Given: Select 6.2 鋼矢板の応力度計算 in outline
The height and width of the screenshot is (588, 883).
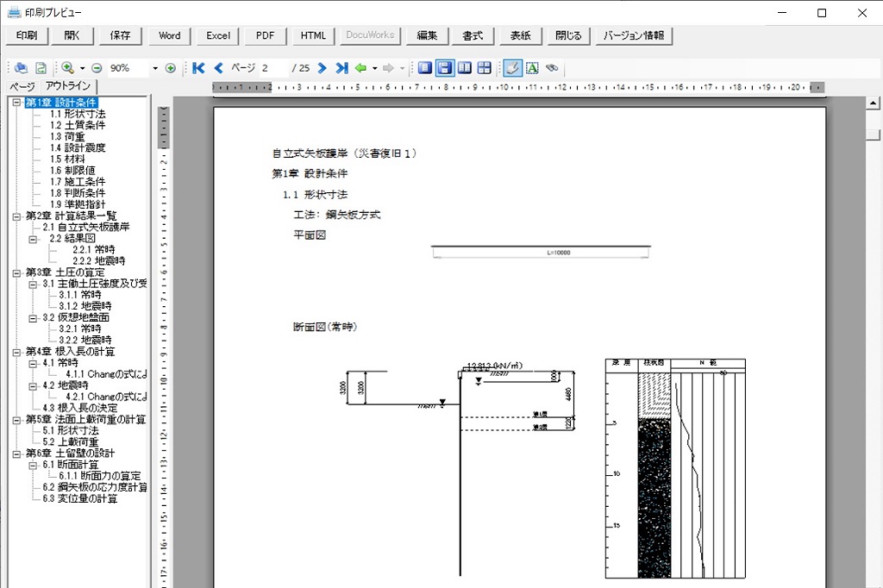Looking at the screenshot, I should tap(95, 487).
